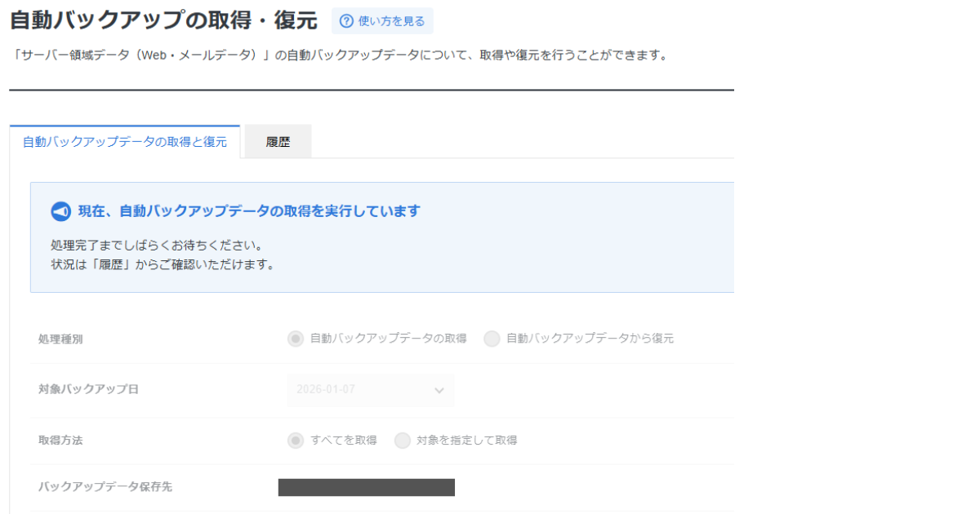
Task: Expand the chevron arrow of the backup date dropdown
Action: pos(439,390)
